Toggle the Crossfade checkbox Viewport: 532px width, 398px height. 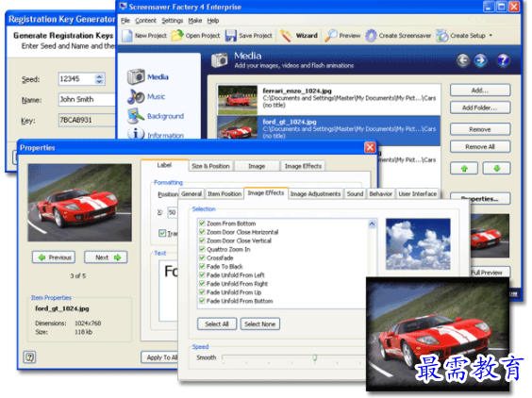pyautogui.click(x=202, y=257)
